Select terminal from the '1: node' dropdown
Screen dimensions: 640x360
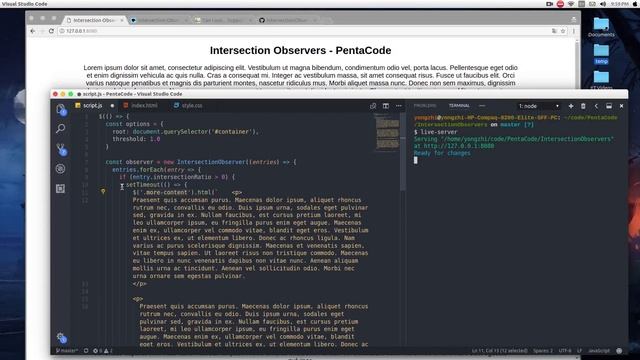(538, 106)
